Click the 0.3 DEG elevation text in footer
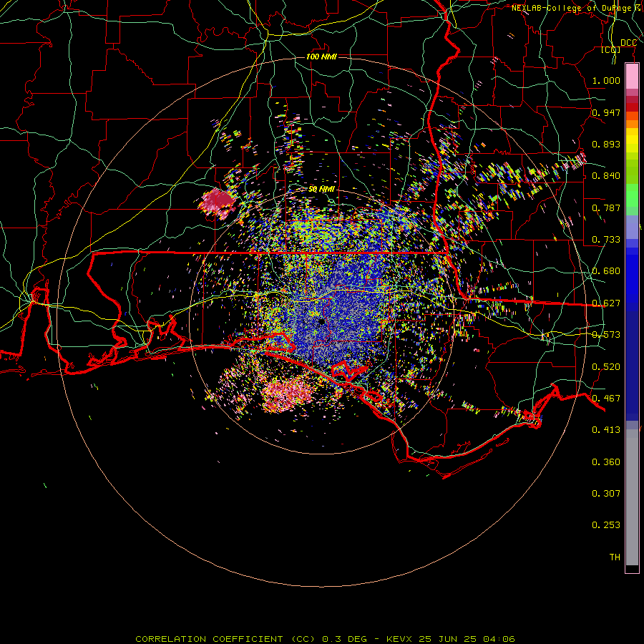The height and width of the screenshot is (644, 644). (344, 639)
